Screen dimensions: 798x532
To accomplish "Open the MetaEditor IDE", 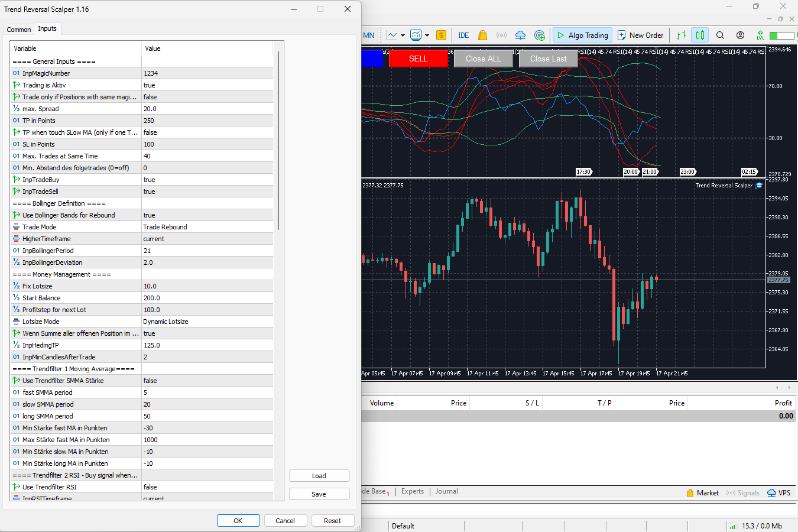I will tap(463, 35).
